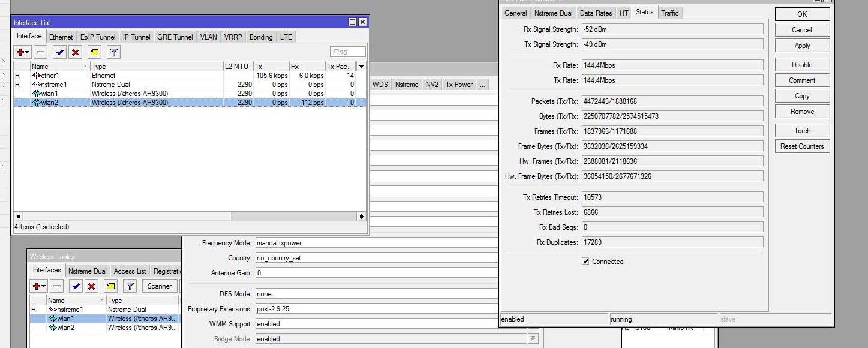Select the wlan2 row in Wireless Tables

(x=105, y=328)
